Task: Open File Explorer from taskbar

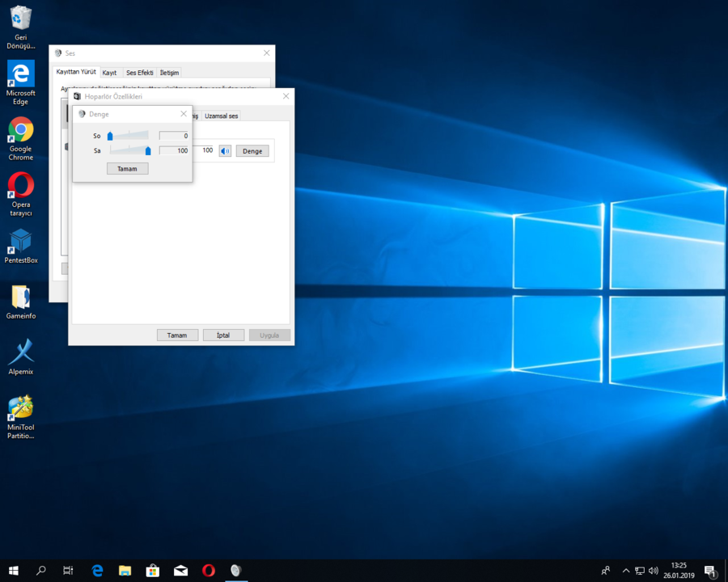Action: (x=125, y=571)
